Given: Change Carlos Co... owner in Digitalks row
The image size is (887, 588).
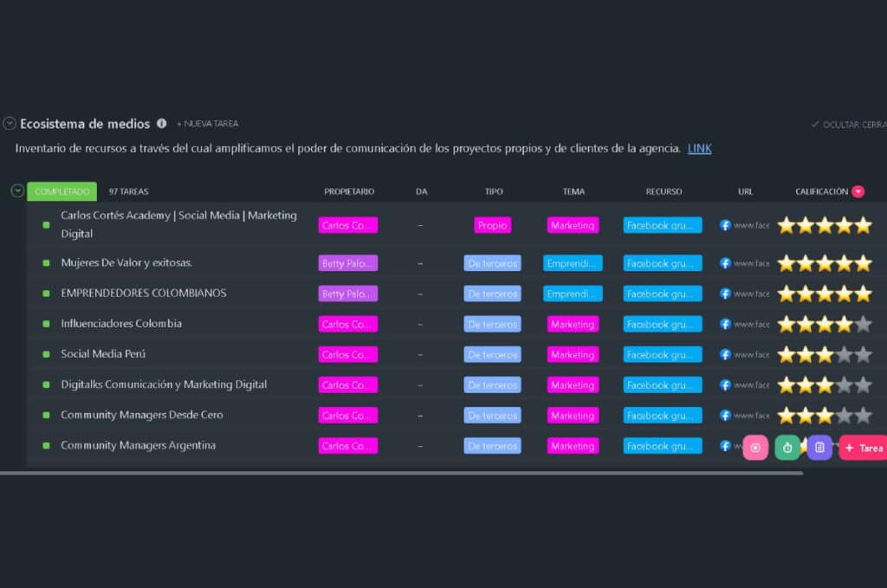Looking at the screenshot, I should 348,385.
